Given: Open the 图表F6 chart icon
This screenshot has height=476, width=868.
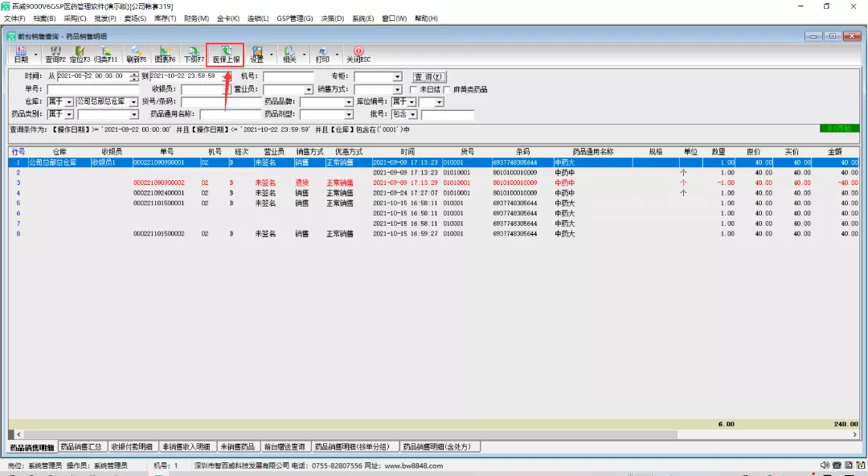Looking at the screenshot, I should 165,54.
